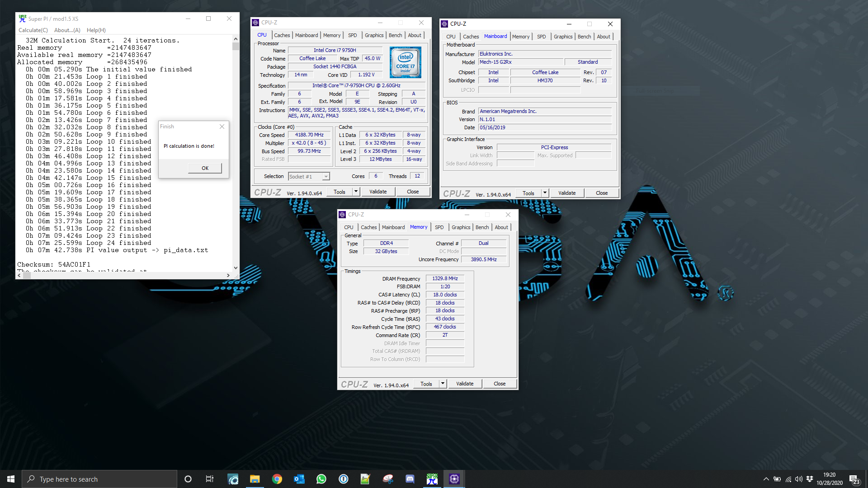Screen dimensions: 868x488
Task: Close the Finish dialog with X
Action: point(222,127)
